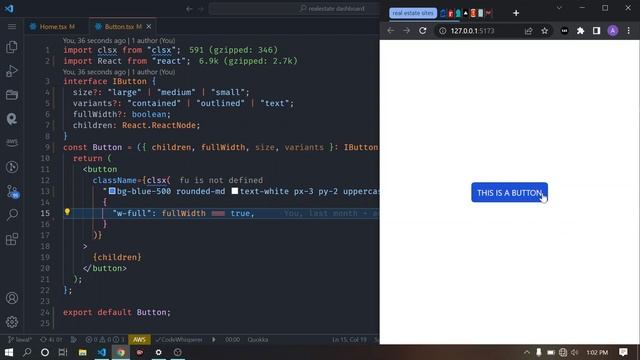
Task: Go forward in Chrome browser
Action: point(407,31)
